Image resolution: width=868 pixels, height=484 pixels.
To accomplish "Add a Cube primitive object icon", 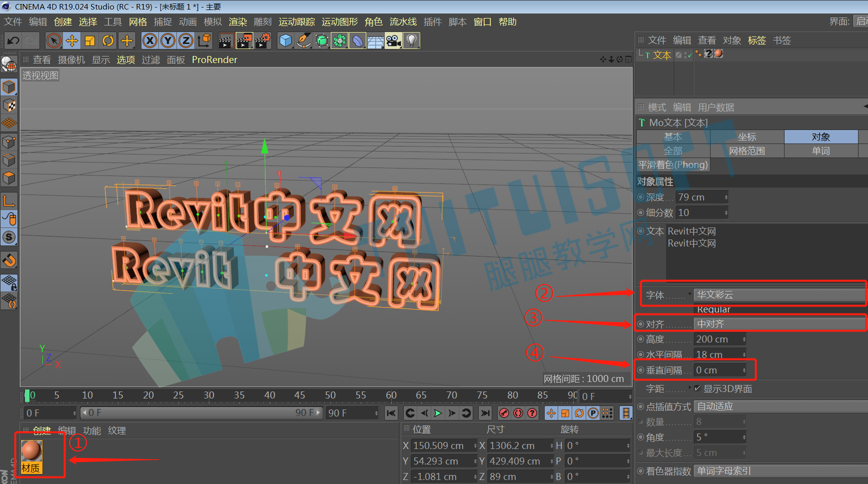I will pyautogui.click(x=286, y=40).
